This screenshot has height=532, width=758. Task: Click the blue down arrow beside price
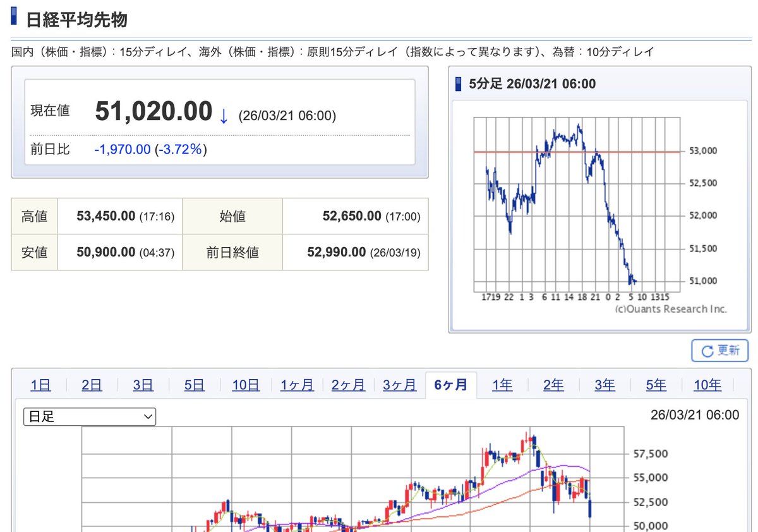[x=223, y=116]
